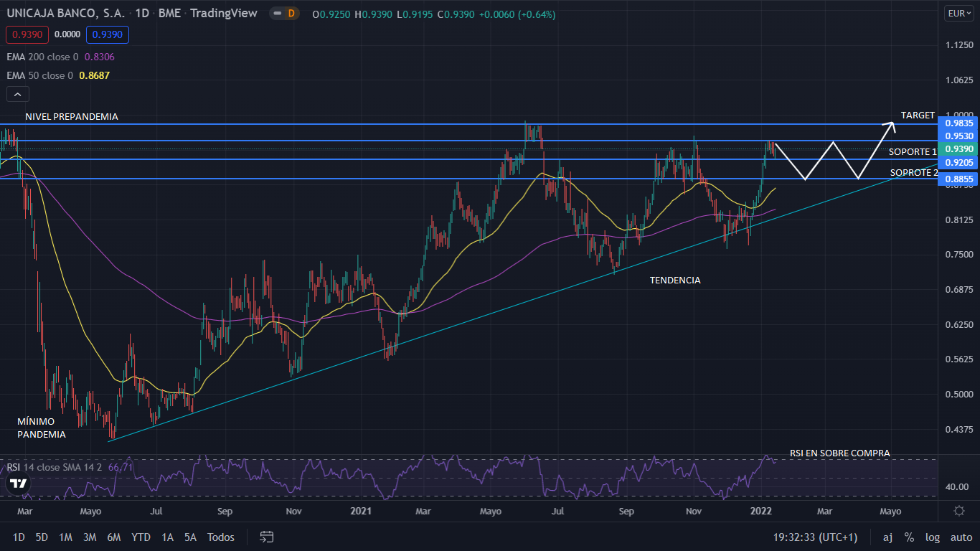The width and height of the screenshot is (980, 551).
Task: Enable auto scale for price axis
Action: [961, 537]
